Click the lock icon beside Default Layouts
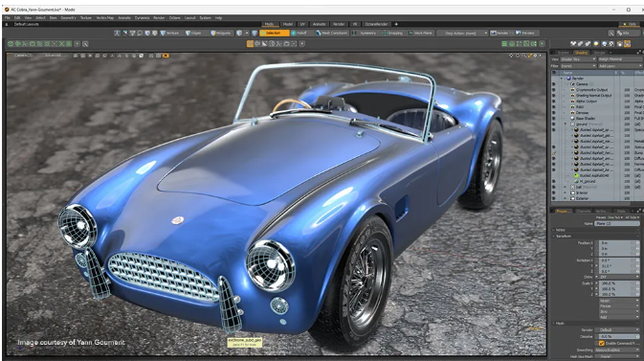This screenshot has height=361, width=644. [7, 24]
